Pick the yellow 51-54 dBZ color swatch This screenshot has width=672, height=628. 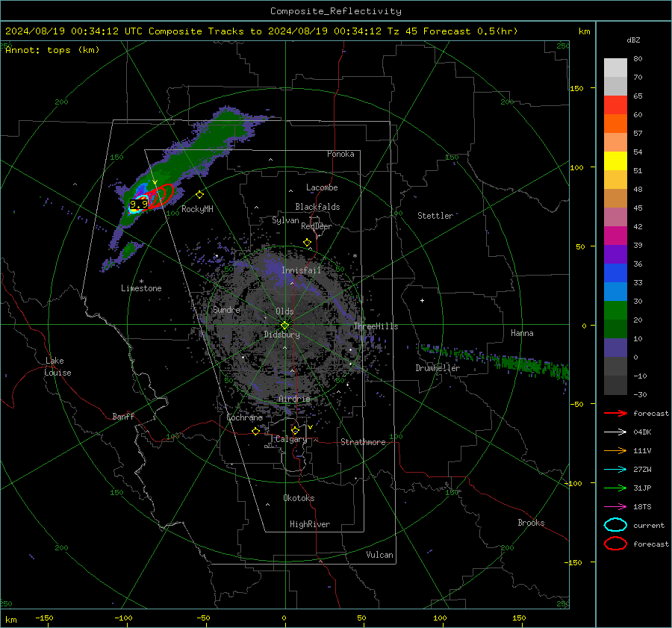pos(615,161)
